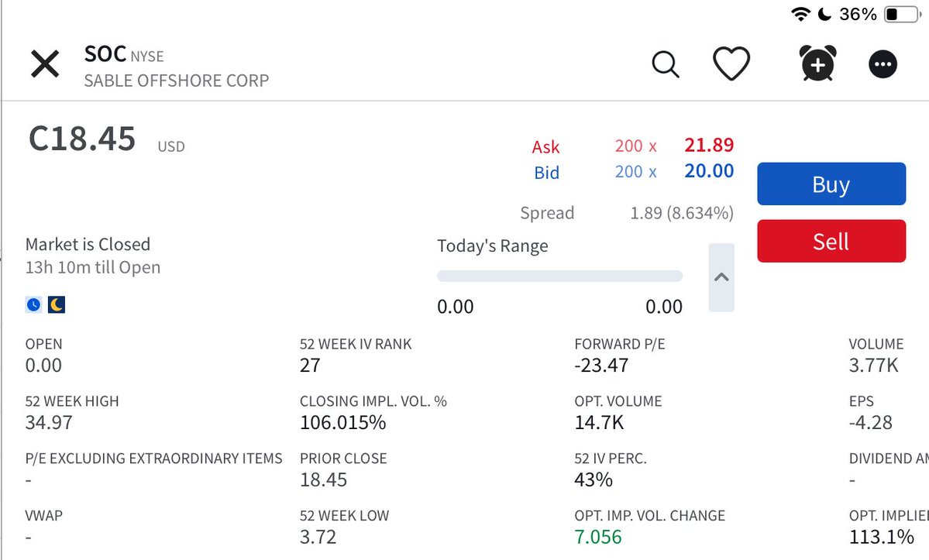Tap the 52 IV PERC. value 43%
The image size is (929, 560).
pyautogui.click(x=593, y=479)
